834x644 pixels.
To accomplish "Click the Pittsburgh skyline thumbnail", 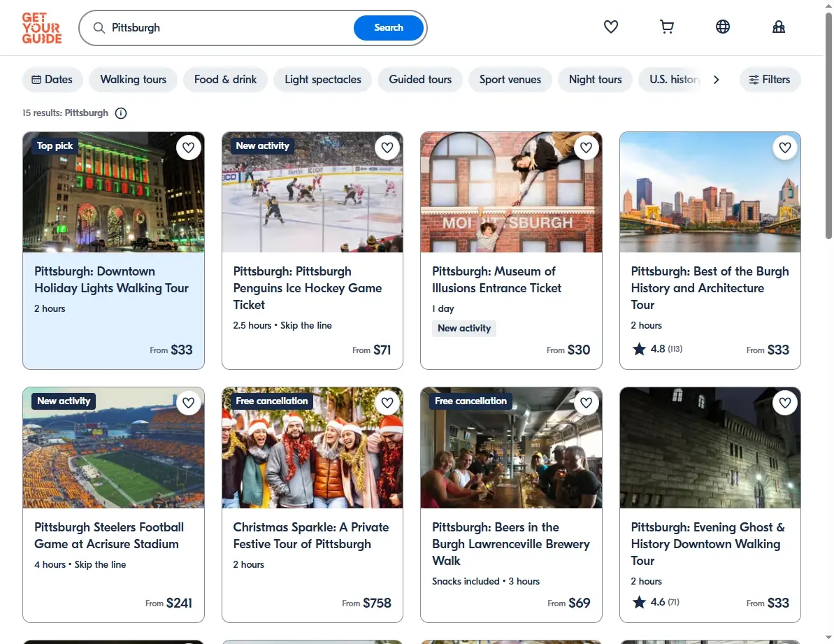I will (710, 192).
